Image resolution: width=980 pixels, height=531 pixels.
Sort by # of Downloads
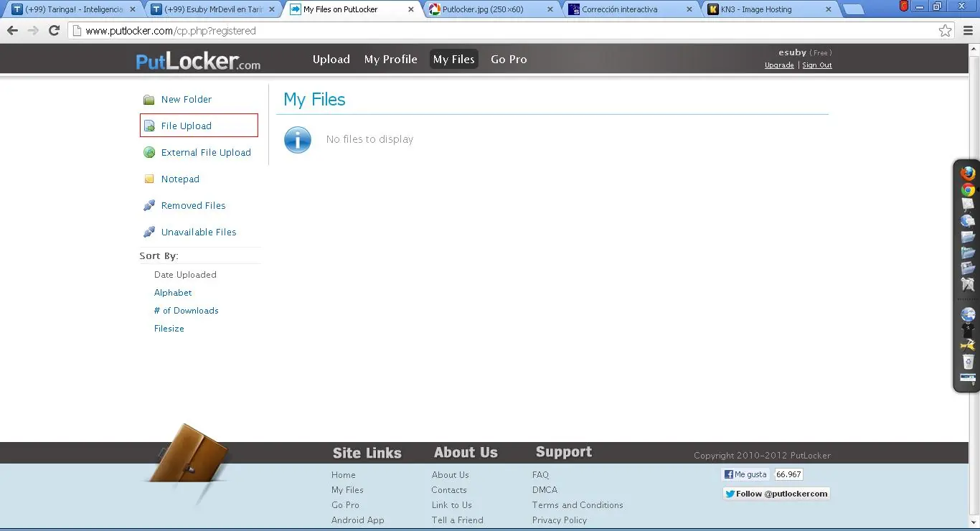186,311
